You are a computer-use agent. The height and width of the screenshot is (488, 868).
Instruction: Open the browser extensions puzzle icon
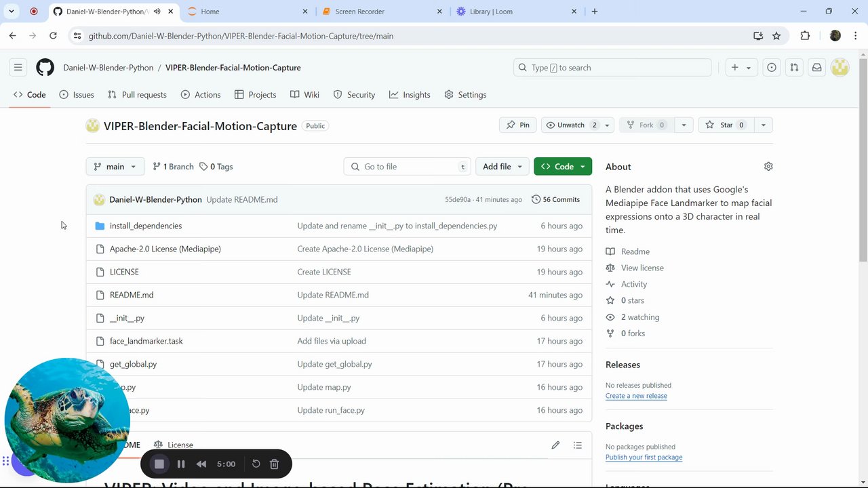(x=805, y=36)
